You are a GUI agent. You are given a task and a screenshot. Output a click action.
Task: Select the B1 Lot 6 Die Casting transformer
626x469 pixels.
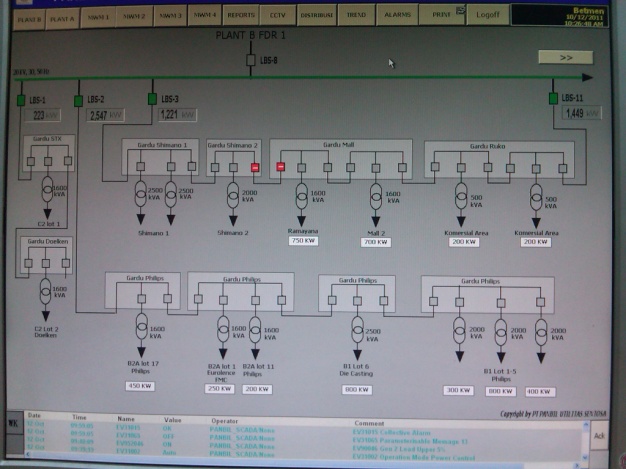pos(357,330)
